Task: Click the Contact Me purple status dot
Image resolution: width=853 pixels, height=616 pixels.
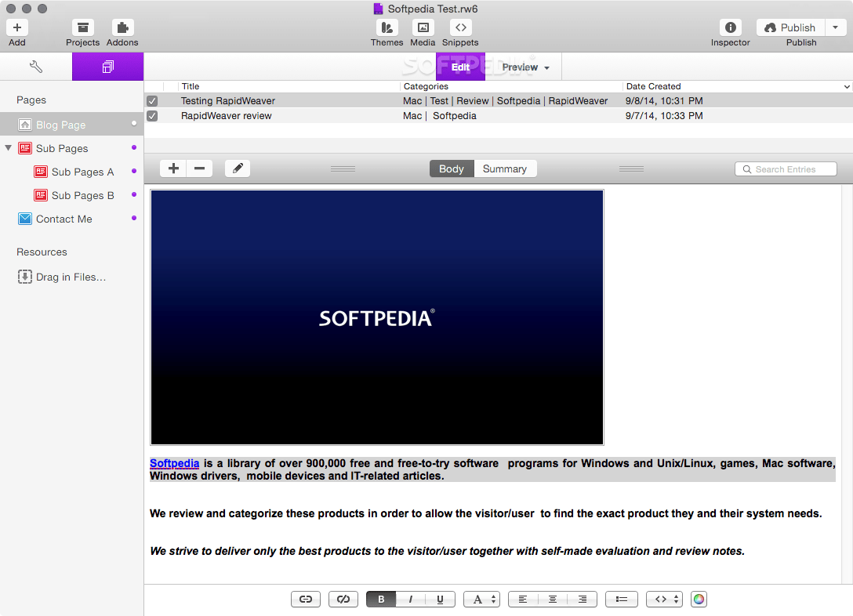Action: [134, 218]
